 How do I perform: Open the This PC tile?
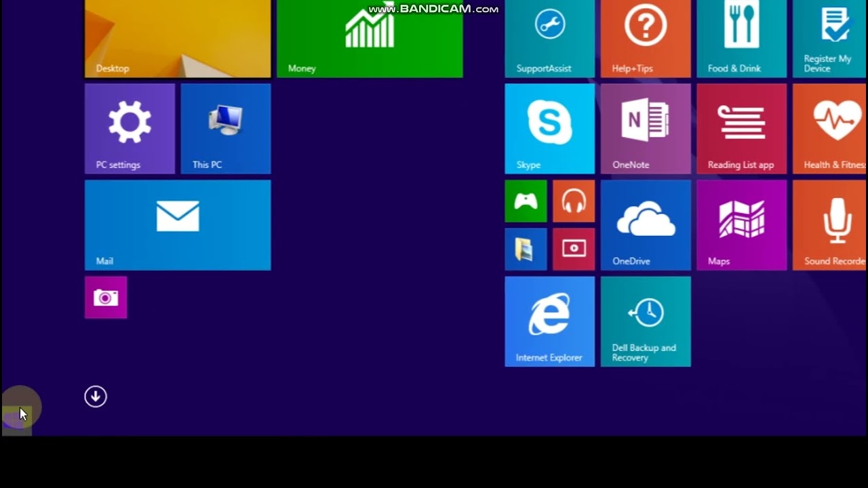pyautogui.click(x=226, y=129)
